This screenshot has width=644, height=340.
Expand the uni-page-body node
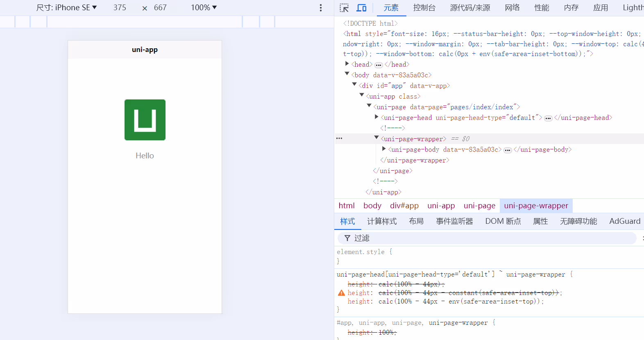tap(384, 149)
